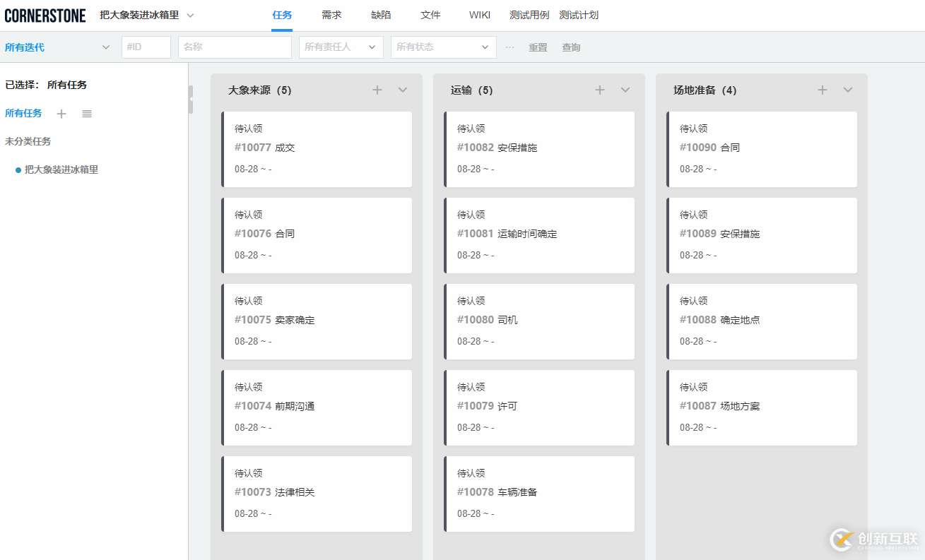Screen dimensions: 925x560
Task: Click the CORNERSTONE logo
Action: pos(45,14)
